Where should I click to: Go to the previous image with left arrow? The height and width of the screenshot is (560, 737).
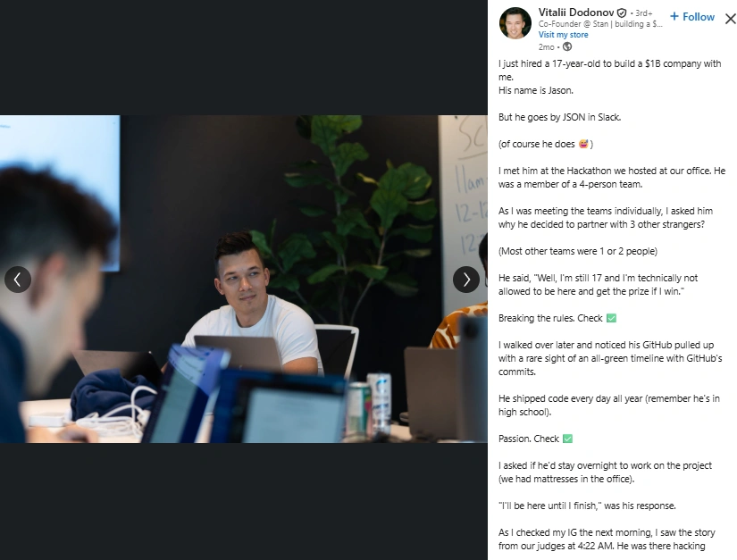coord(18,280)
